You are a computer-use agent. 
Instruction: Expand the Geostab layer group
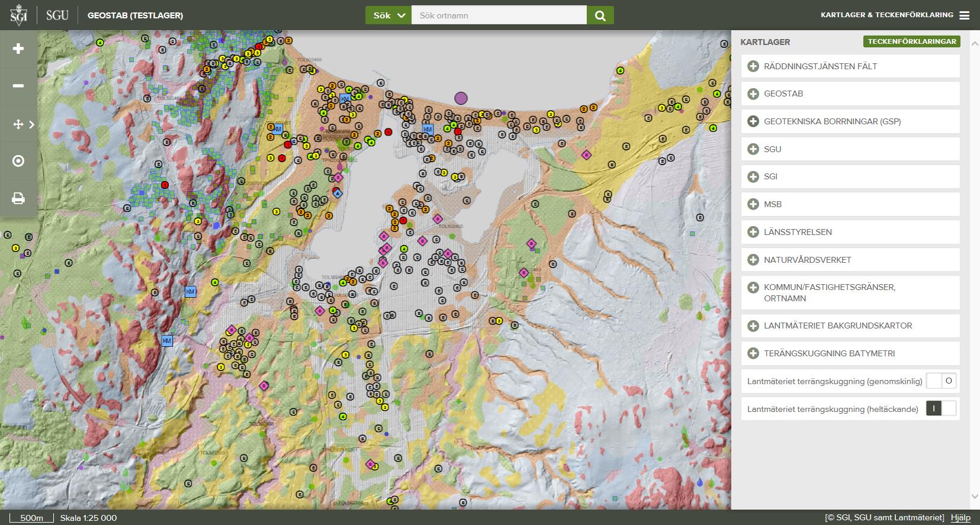point(850,94)
